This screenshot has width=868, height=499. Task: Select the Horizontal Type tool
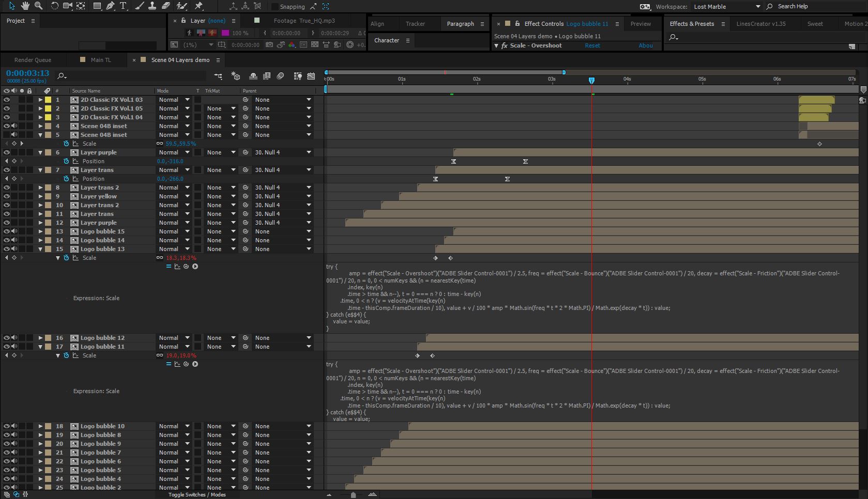(x=123, y=6)
